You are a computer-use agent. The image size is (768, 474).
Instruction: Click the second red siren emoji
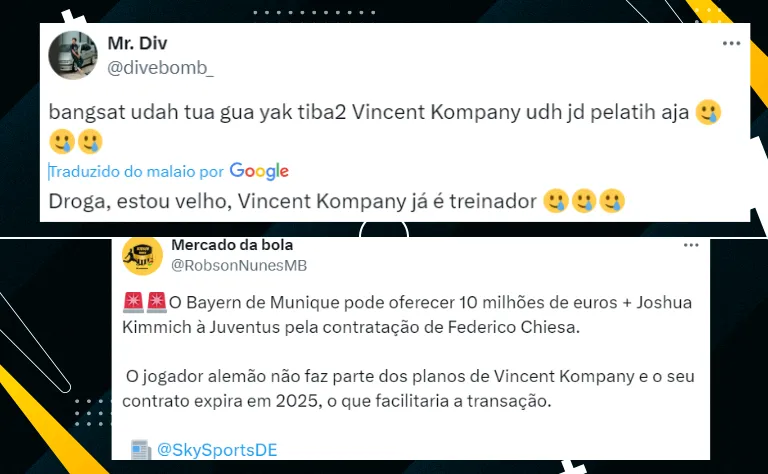tap(157, 302)
